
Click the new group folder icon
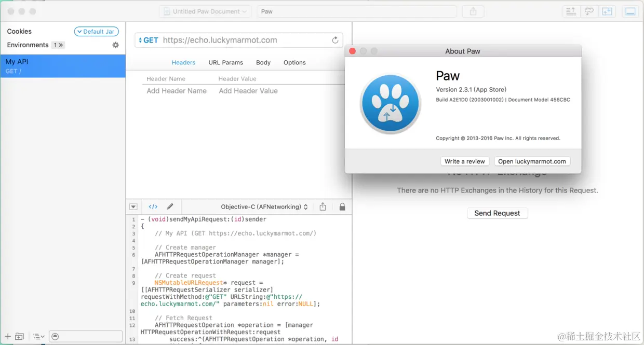tap(20, 337)
